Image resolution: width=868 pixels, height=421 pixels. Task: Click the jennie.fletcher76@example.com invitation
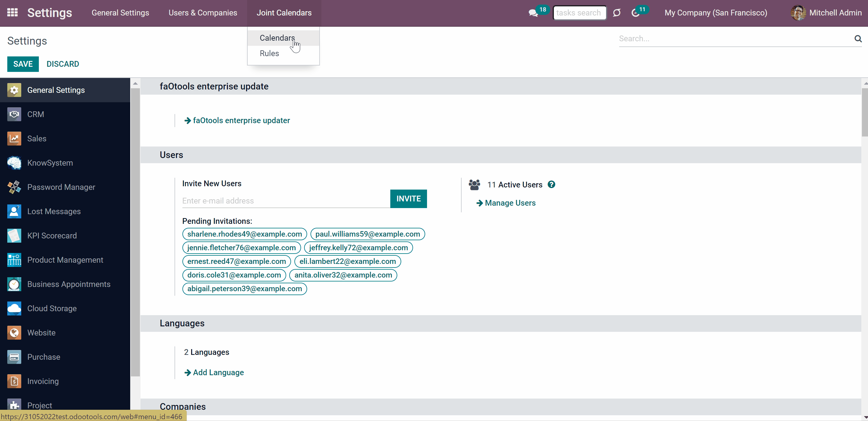(x=242, y=248)
